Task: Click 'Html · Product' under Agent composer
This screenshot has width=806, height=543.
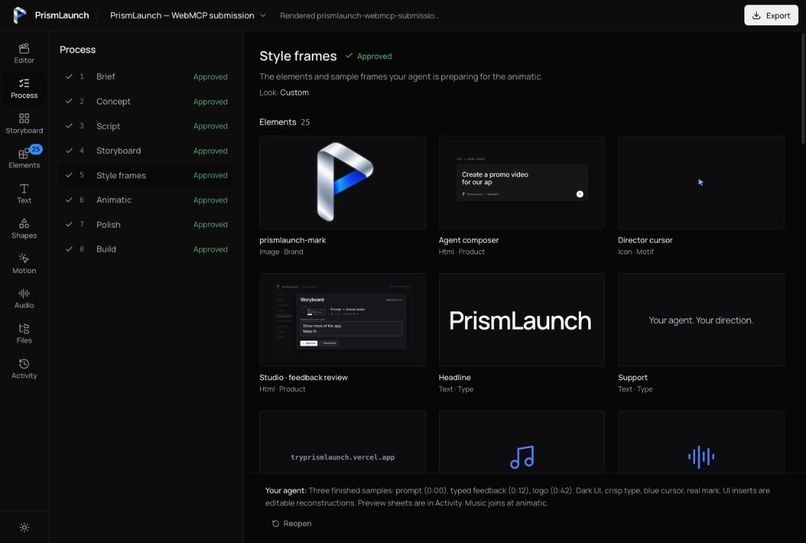Action: click(462, 252)
